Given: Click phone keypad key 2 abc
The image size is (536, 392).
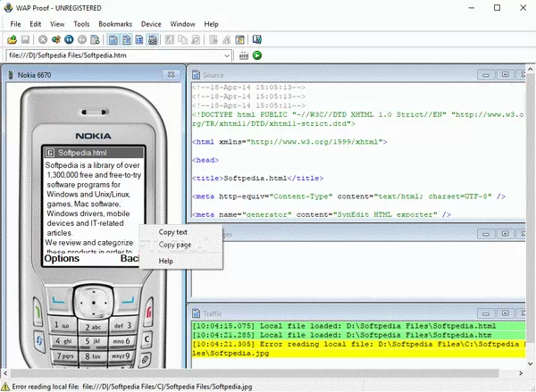Looking at the screenshot, I should pos(93,328).
